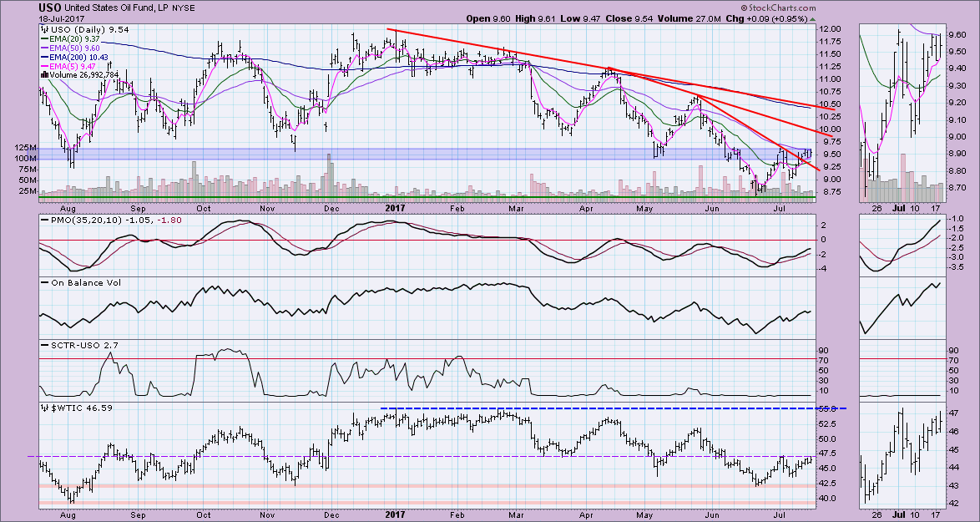The height and width of the screenshot is (522, 980).
Task: Click the 'Open' header value
Action: coord(491,18)
